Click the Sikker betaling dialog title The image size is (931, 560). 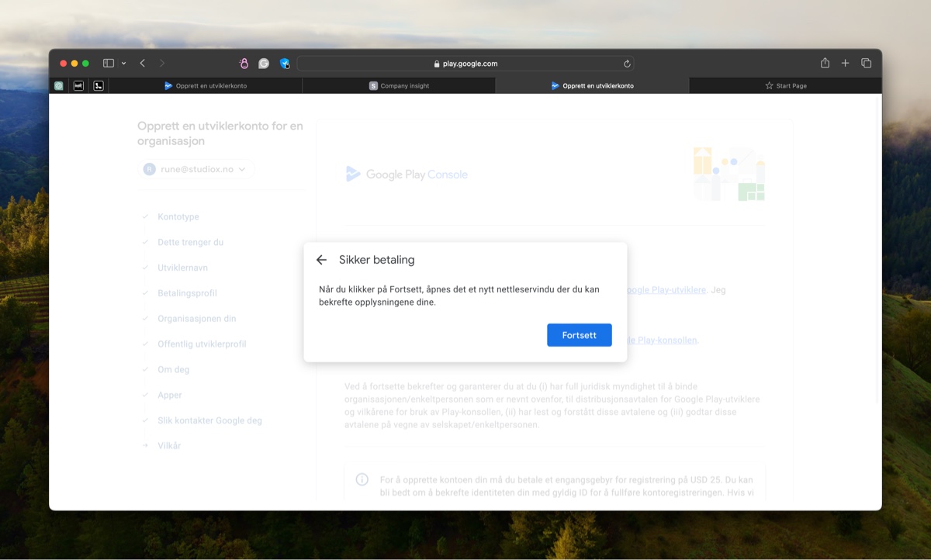coord(376,260)
